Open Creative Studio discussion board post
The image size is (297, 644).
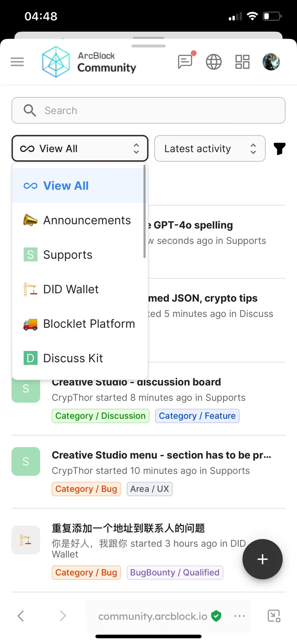tap(136, 382)
